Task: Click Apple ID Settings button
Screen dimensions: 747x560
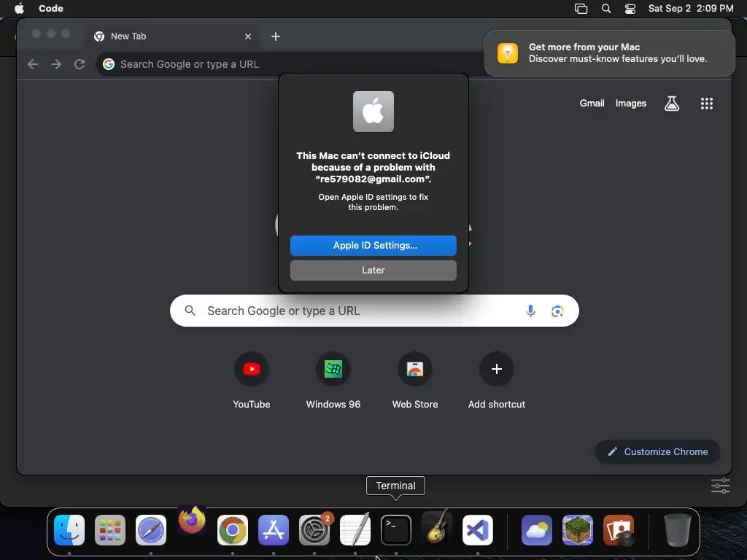Action: click(x=373, y=245)
